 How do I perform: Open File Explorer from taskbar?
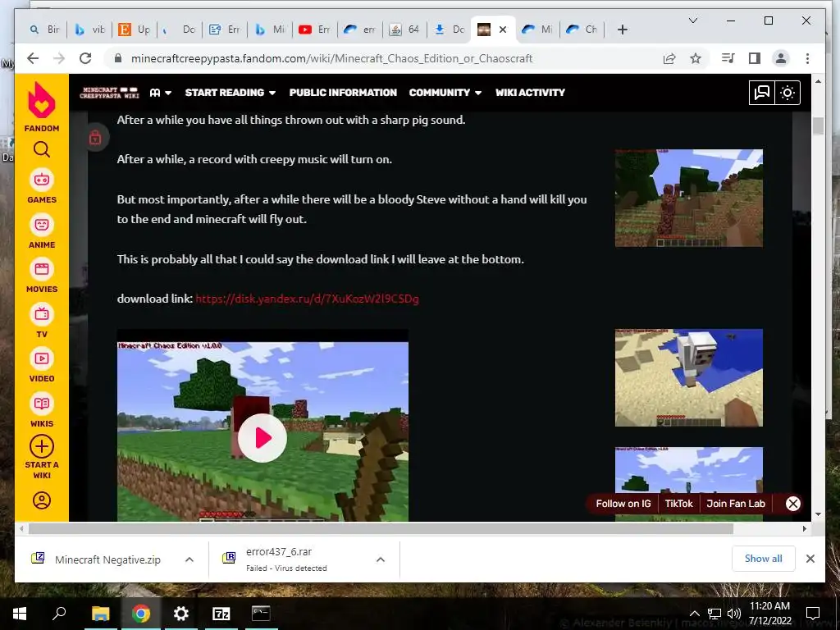[x=101, y=614]
